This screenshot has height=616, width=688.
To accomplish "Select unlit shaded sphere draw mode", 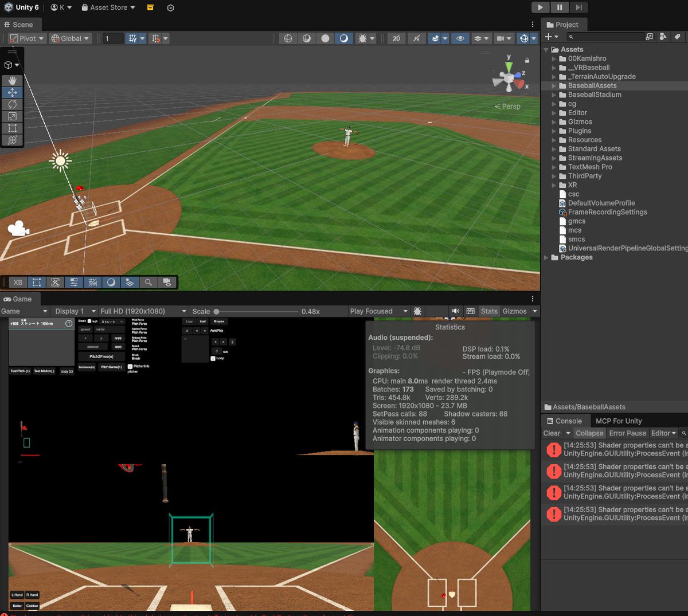I will (325, 38).
